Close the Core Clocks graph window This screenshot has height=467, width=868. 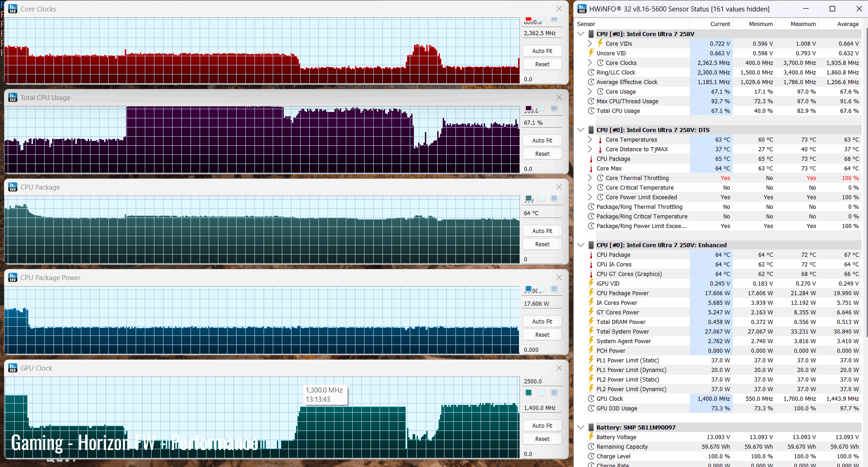coord(559,9)
